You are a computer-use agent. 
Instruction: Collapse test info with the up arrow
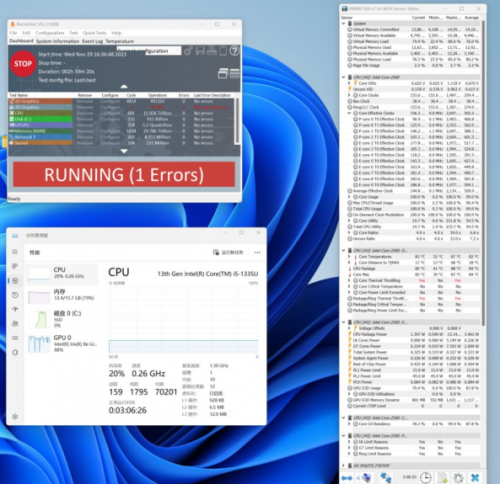pyautogui.click(x=124, y=87)
